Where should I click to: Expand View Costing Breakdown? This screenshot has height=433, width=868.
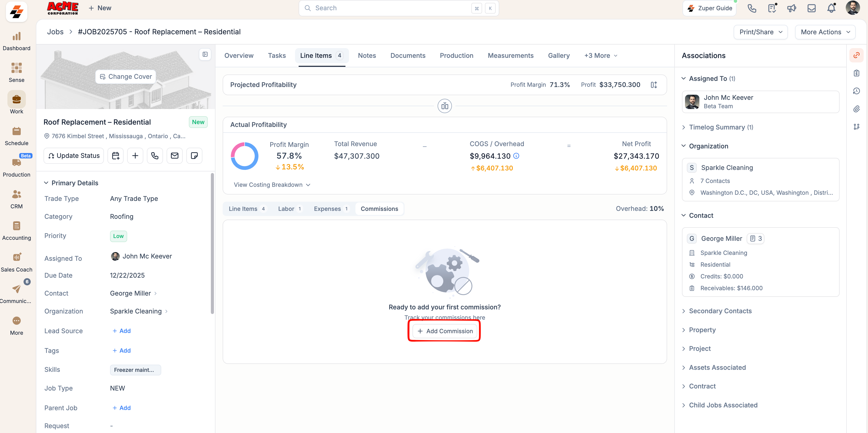click(x=272, y=185)
